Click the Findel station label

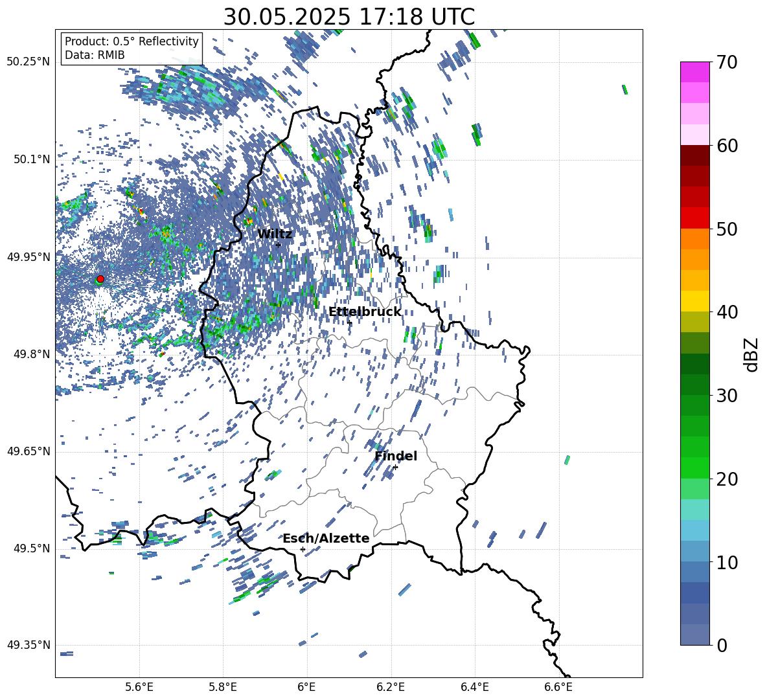pos(396,456)
